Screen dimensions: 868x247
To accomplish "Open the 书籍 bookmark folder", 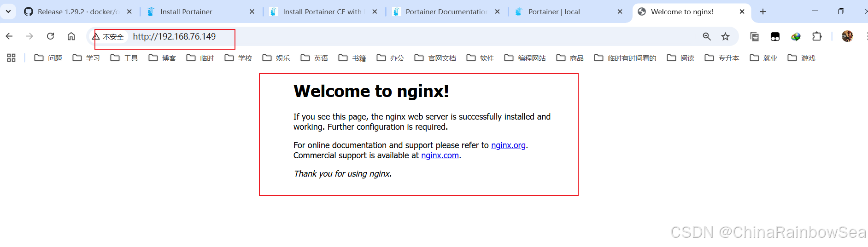I will [352, 58].
